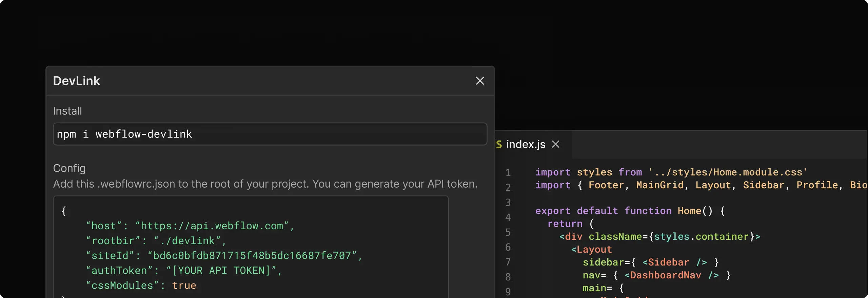Click the "rootbir" line in config

(x=156, y=241)
